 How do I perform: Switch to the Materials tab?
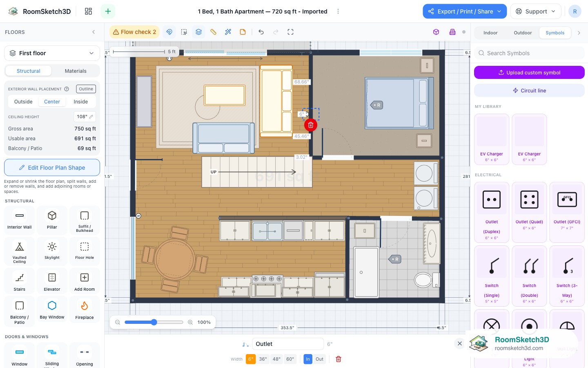(76, 71)
